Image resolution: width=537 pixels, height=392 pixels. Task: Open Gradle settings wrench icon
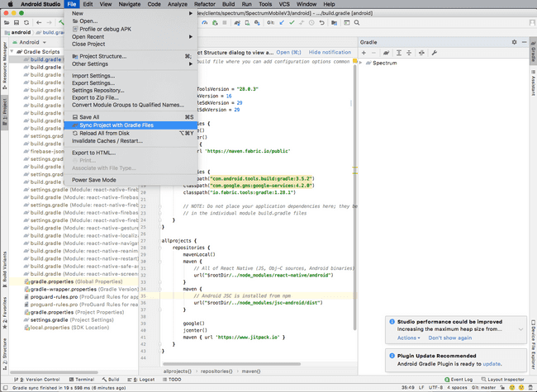pos(435,53)
